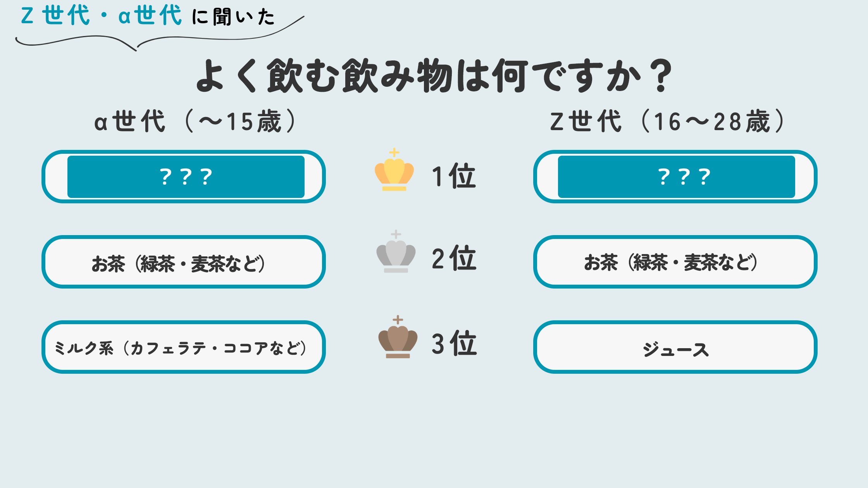The image size is (868, 488).
Task: Click the 2位 rank label
Action: click(x=454, y=258)
